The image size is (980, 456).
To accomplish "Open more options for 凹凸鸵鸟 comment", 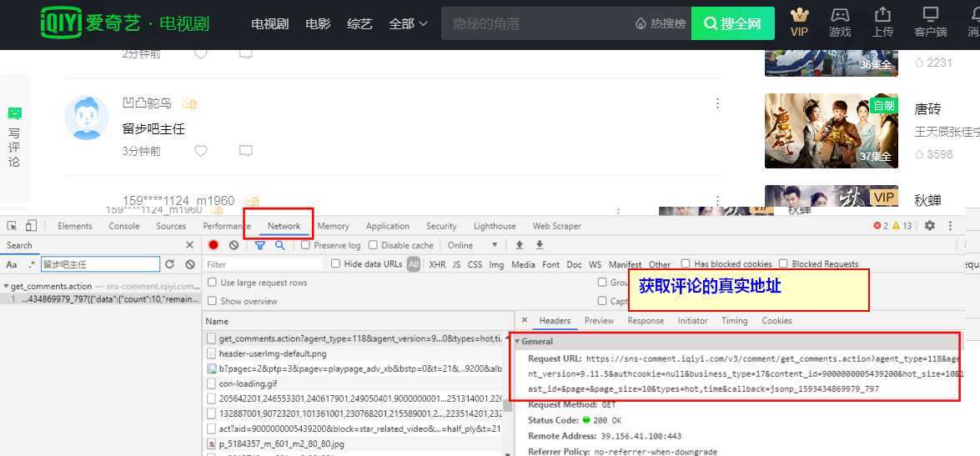I will coord(717,103).
